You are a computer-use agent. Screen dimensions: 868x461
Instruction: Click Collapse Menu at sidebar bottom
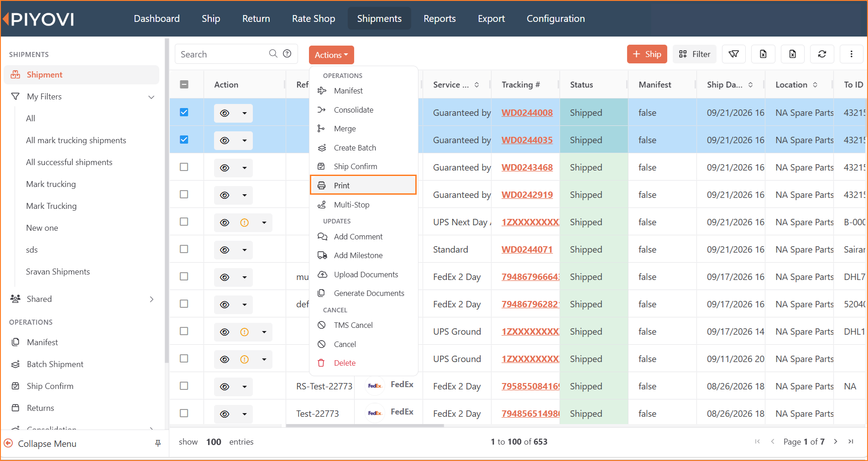click(x=47, y=444)
